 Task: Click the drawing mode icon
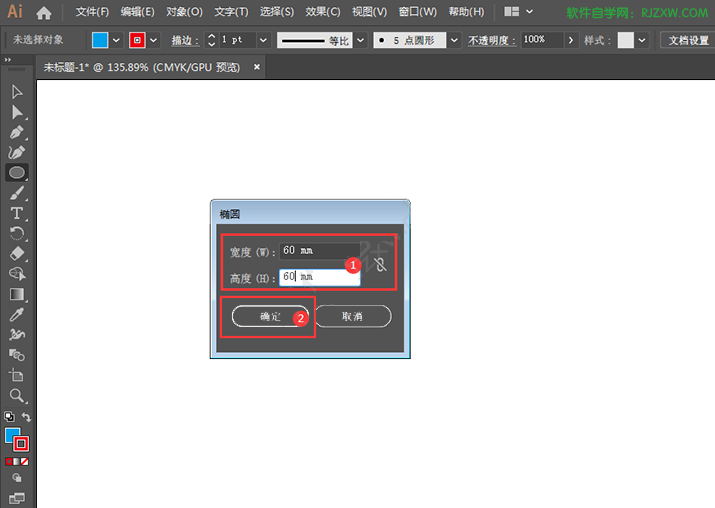coord(17,477)
